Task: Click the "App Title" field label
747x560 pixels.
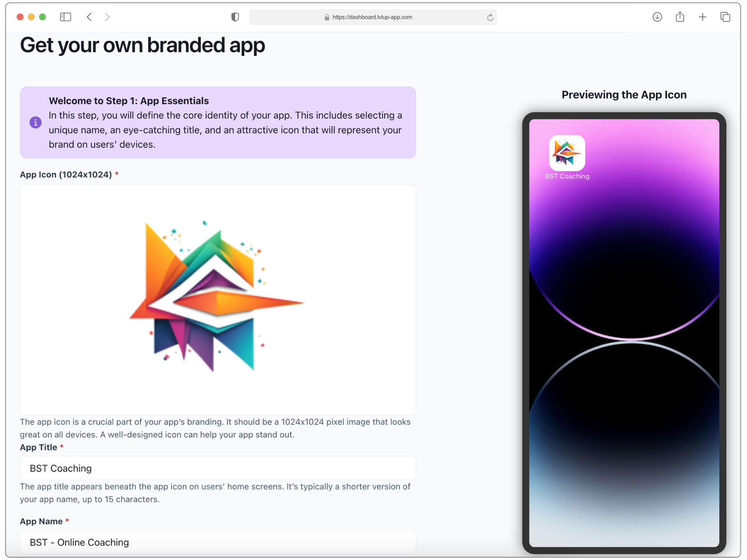Action: click(39, 447)
